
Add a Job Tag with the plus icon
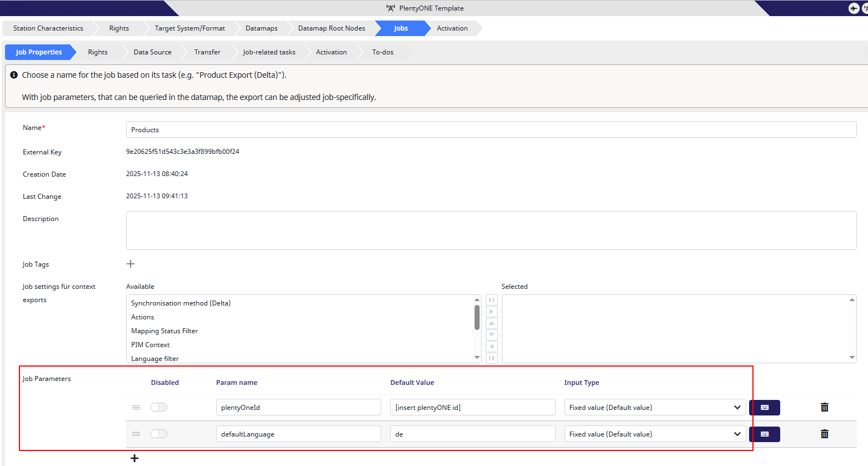131,264
